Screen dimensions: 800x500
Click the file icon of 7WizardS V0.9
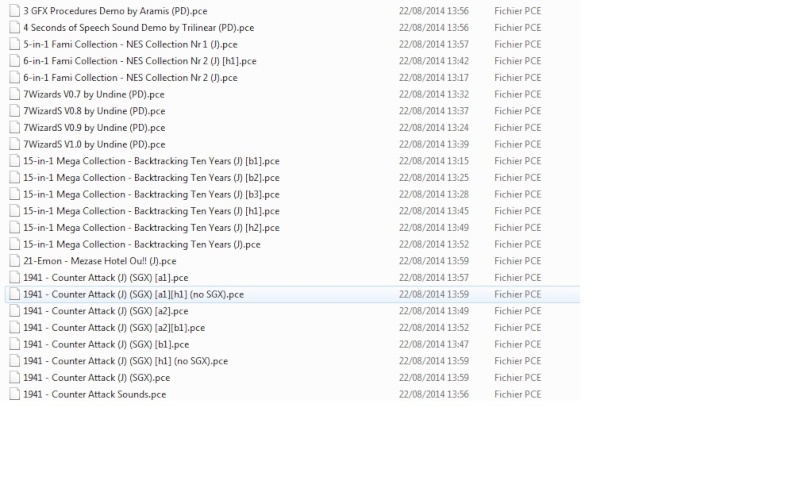[x=15, y=128]
